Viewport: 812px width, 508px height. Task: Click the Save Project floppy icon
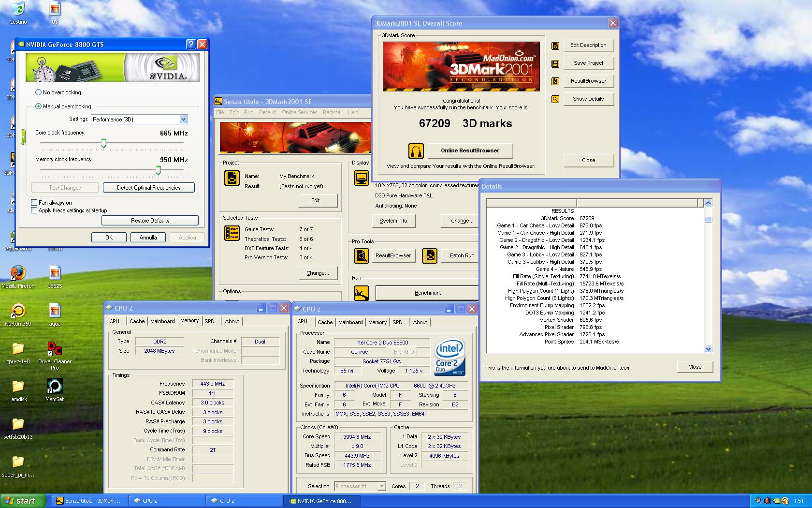coord(555,63)
